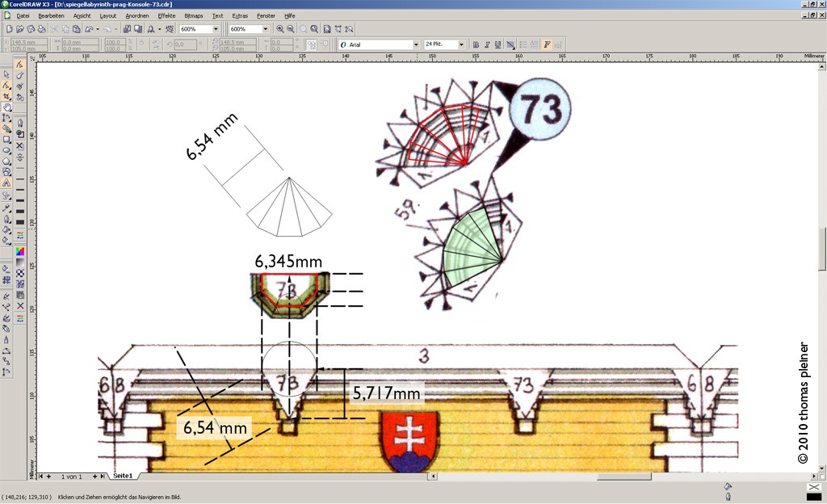Screen dimensions: 827x504
Task: Click the Print icon in standard toolbar
Action: [x=42, y=29]
